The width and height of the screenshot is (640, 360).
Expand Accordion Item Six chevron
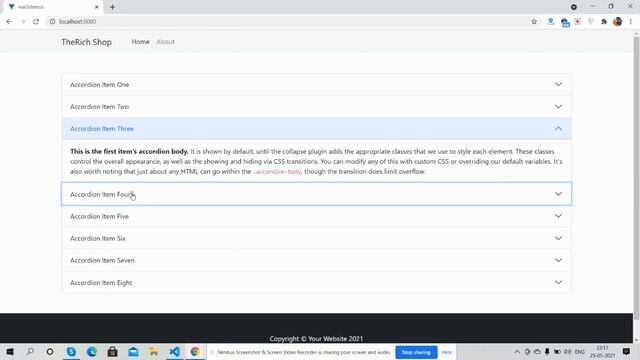point(558,238)
